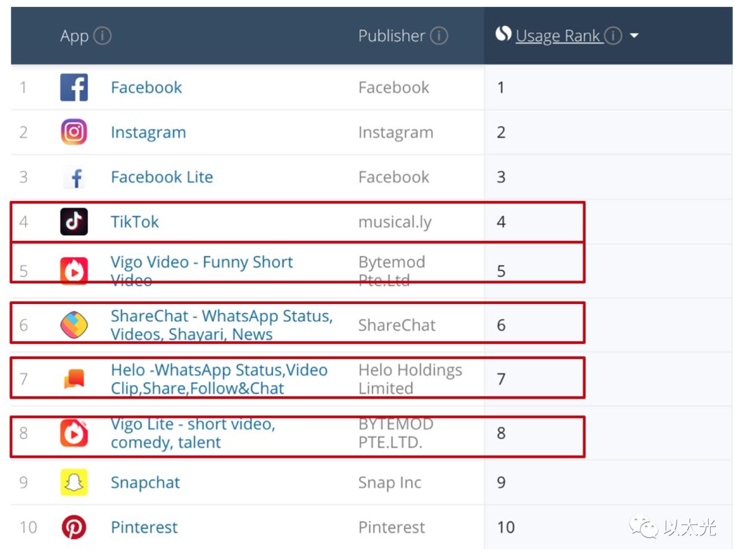Open the Facebook Lite app link

[x=162, y=177]
